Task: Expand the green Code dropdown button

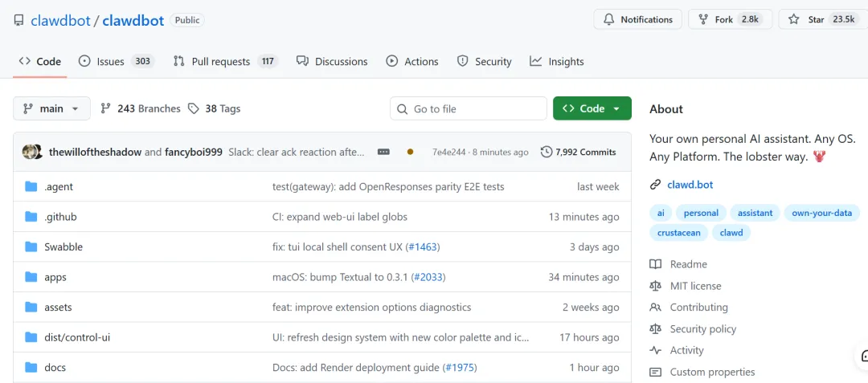Action: click(x=592, y=108)
